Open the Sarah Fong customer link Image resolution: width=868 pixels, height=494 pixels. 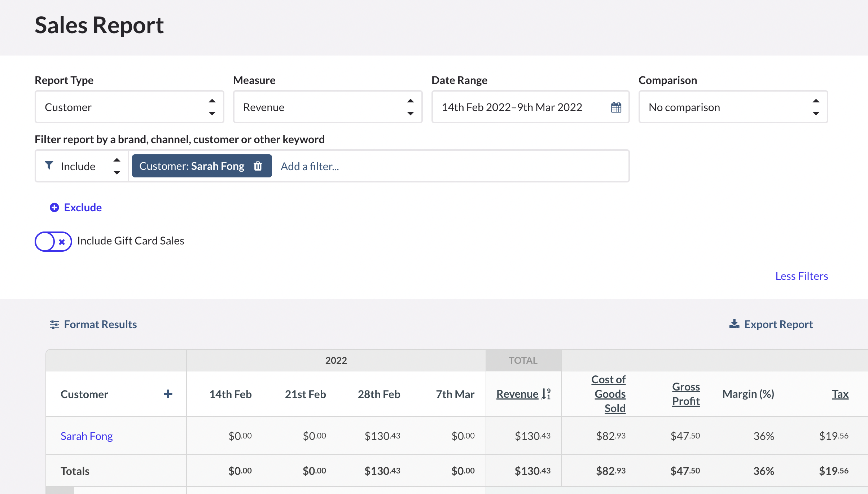87,436
